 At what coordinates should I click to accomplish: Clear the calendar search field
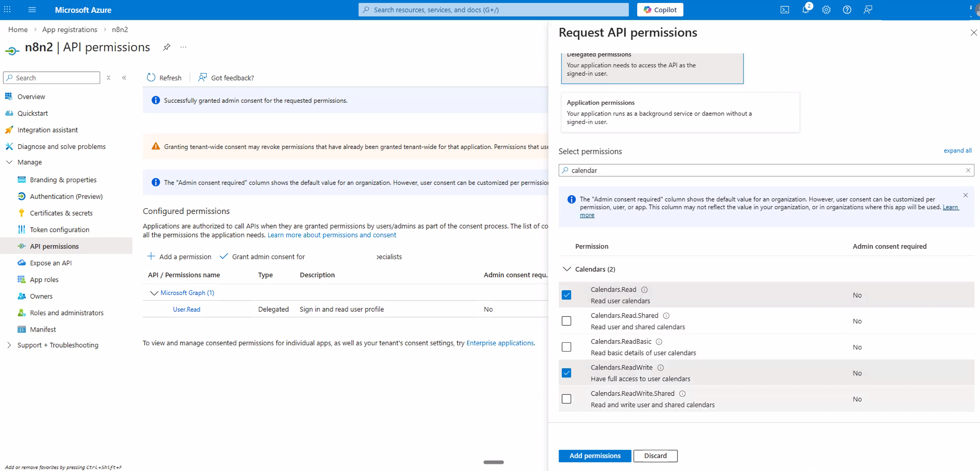[968, 170]
